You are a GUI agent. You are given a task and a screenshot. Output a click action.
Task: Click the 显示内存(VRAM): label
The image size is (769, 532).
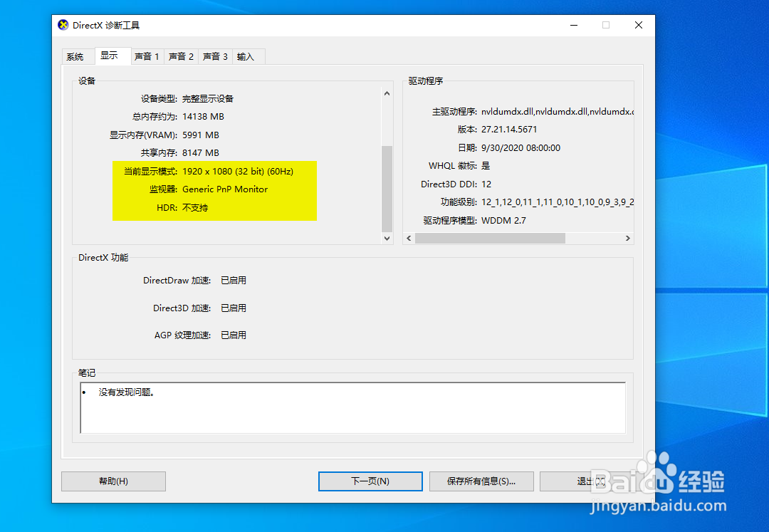point(143,135)
